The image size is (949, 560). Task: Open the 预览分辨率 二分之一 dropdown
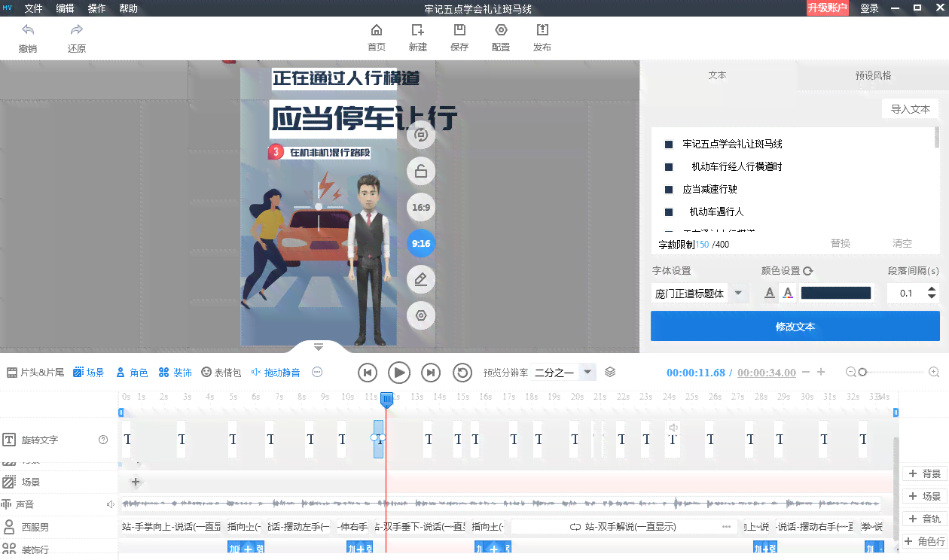pyautogui.click(x=563, y=373)
